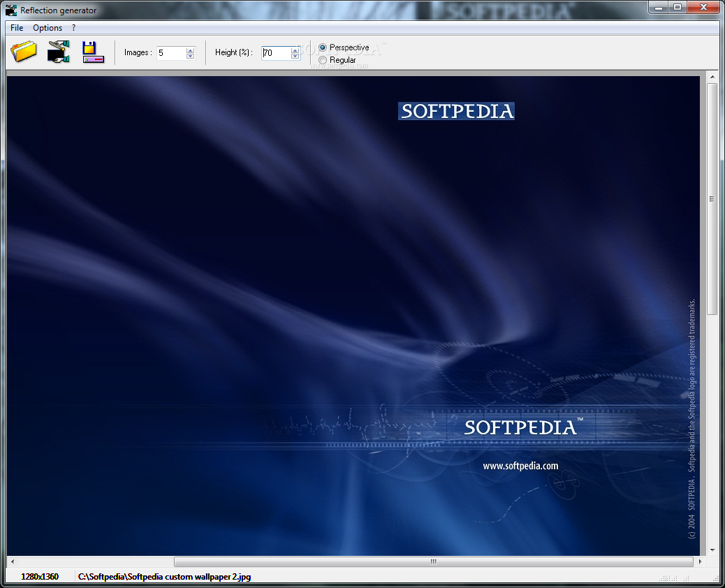This screenshot has height=588, width=725.
Task: Decrease Height percent with the down arrow
Action: (295, 56)
